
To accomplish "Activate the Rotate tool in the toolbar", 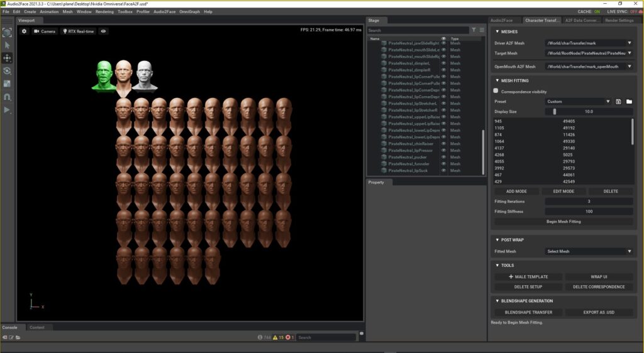I will click(x=7, y=71).
